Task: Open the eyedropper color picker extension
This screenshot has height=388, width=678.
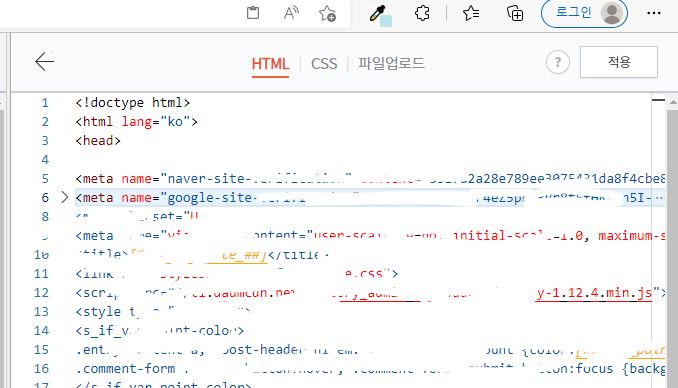Action: pos(380,15)
